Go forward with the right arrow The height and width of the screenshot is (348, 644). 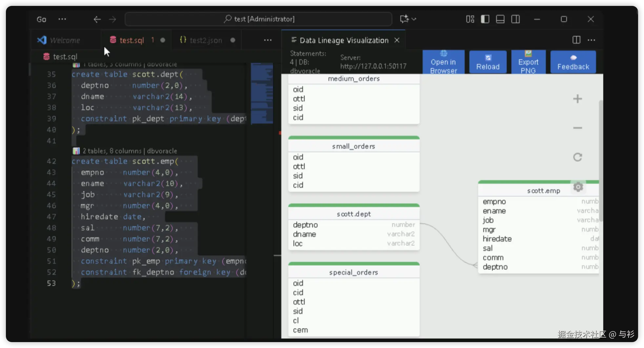coord(112,19)
